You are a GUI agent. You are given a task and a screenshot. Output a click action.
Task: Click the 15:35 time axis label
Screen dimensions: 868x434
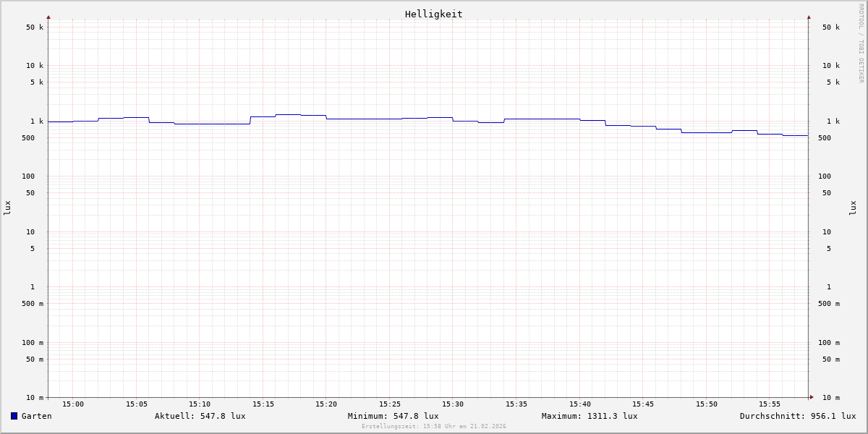click(x=516, y=404)
